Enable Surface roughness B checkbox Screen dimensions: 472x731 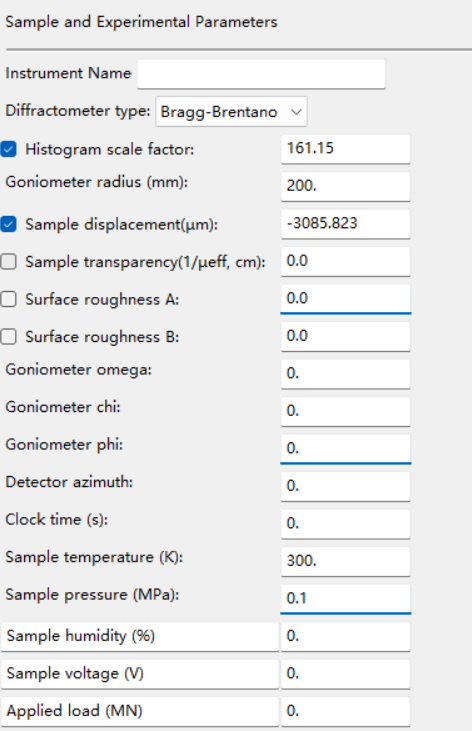tap(8, 337)
